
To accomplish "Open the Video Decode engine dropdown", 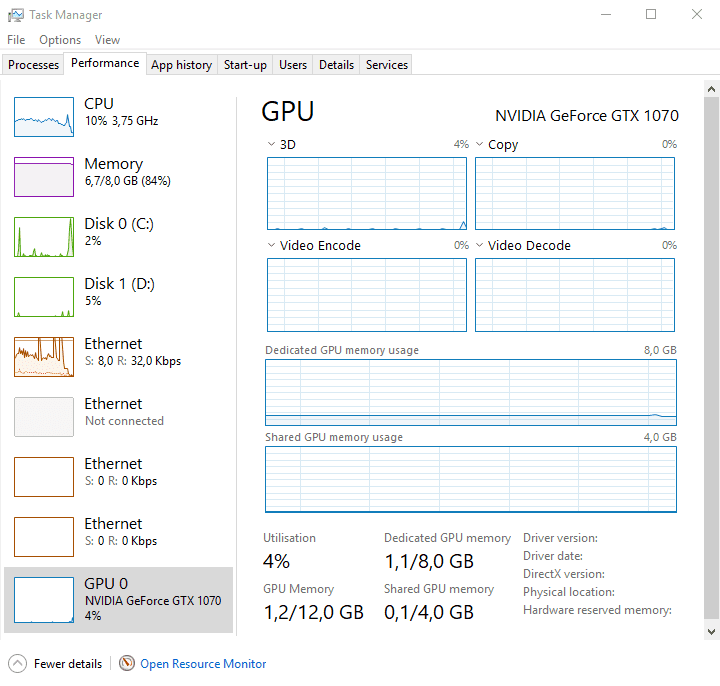I will pos(479,245).
